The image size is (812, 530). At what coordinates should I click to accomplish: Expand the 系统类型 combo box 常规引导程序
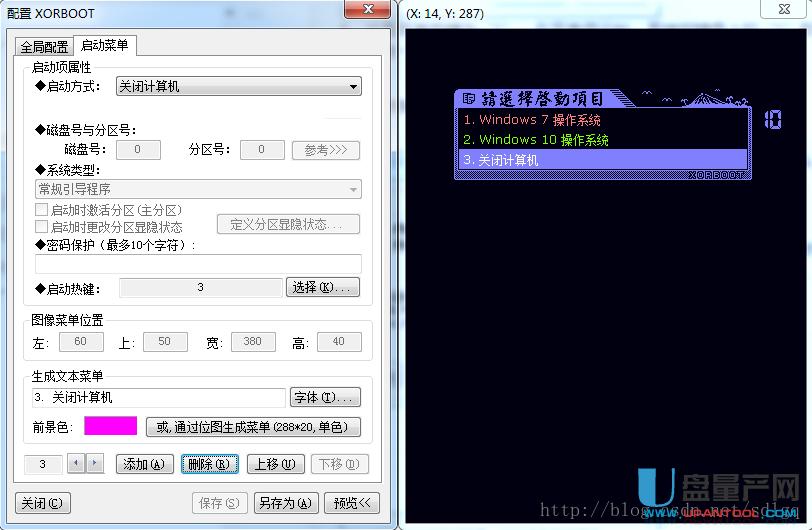tap(198, 189)
